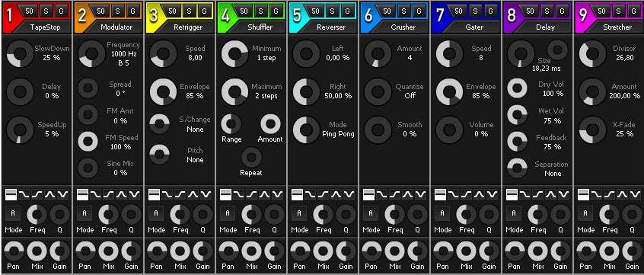Select low-pass filter icon in Delay module

click(524, 194)
